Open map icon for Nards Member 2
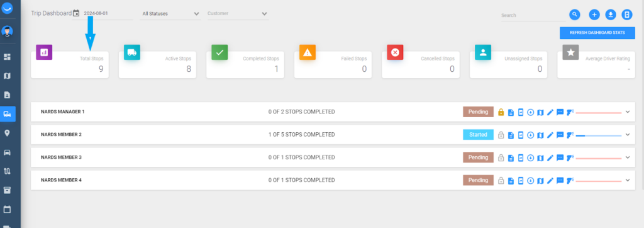Screen dimensions: 644x228 (x=540, y=135)
